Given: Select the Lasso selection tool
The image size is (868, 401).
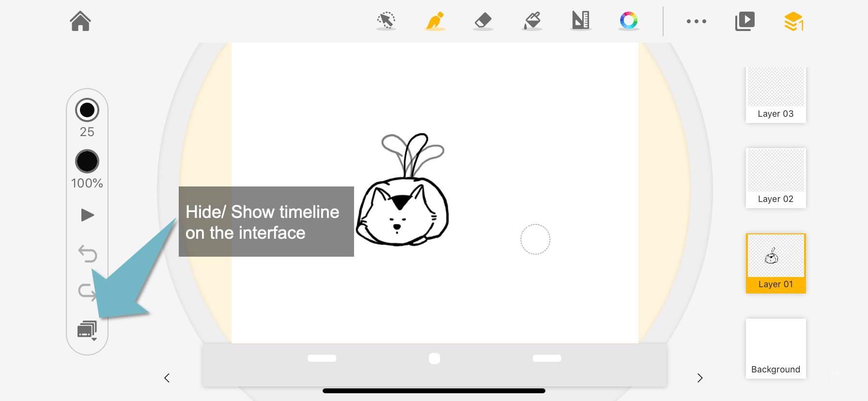Looking at the screenshot, I should point(386,21).
